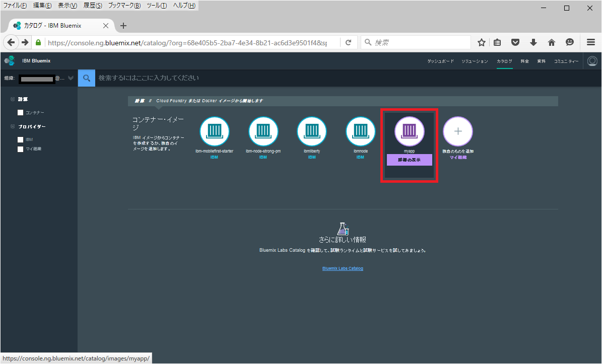Go forward with browser forward arrow
The width and height of the screenshot is (602, 364).
coord(25,42)
